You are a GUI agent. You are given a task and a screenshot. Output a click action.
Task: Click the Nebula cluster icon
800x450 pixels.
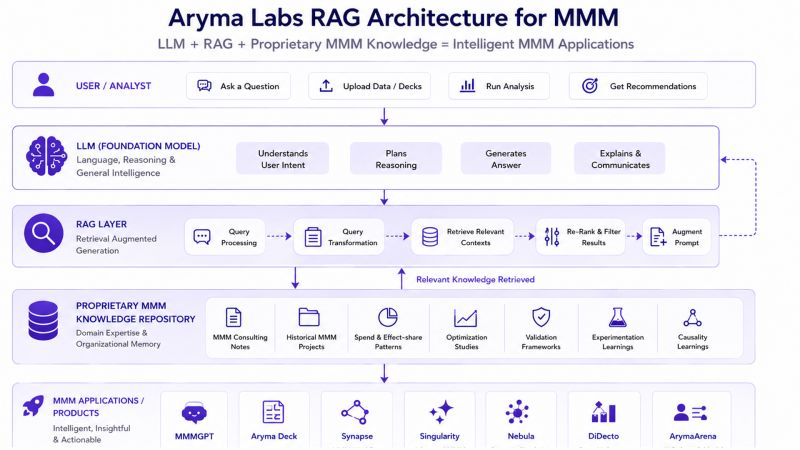pos(517,412)
